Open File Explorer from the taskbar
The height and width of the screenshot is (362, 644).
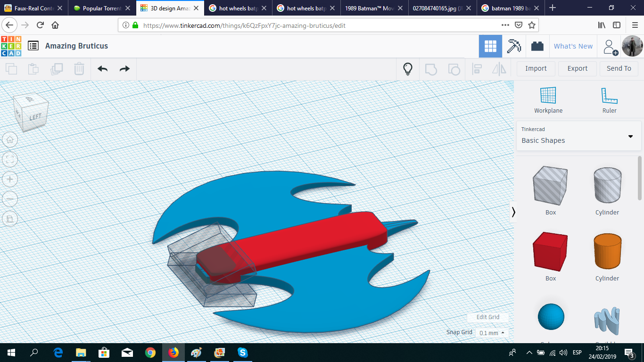click(81, 353)
